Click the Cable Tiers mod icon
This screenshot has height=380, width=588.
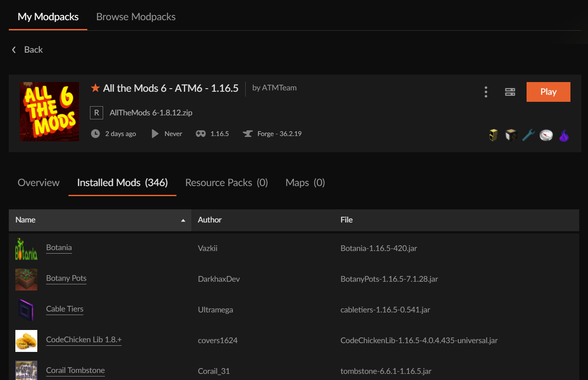26,310
